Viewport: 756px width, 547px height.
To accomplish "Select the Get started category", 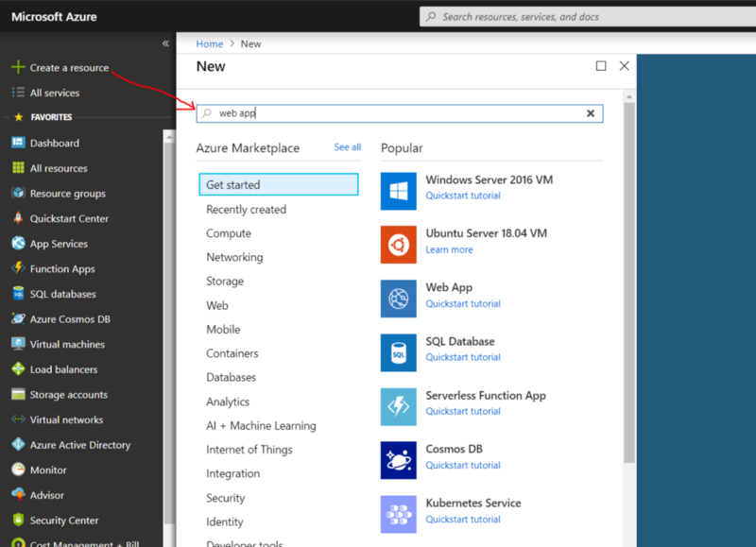I will click(278, 184).
